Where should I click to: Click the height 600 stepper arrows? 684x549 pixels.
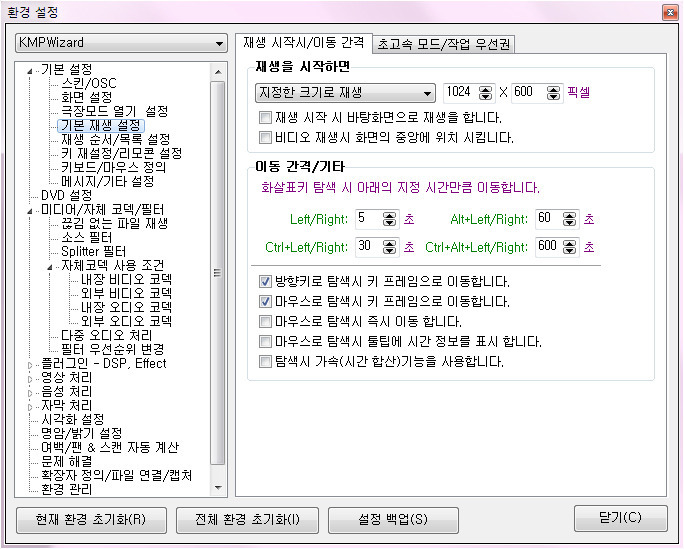pos(553,92)
